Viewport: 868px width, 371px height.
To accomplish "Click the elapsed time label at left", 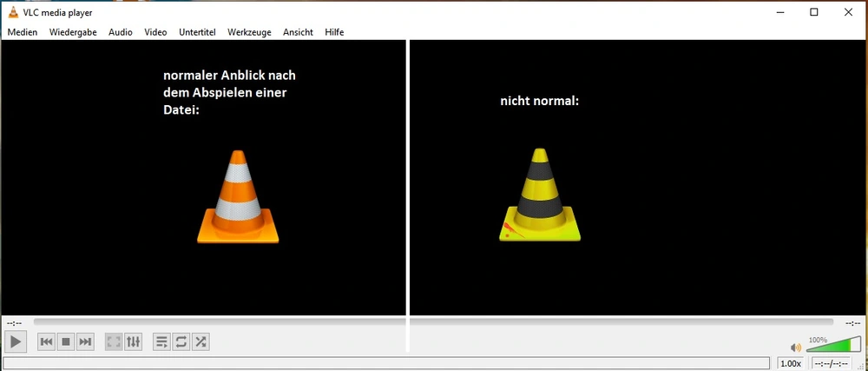I will pyautogui.click(x=14, y=323).
